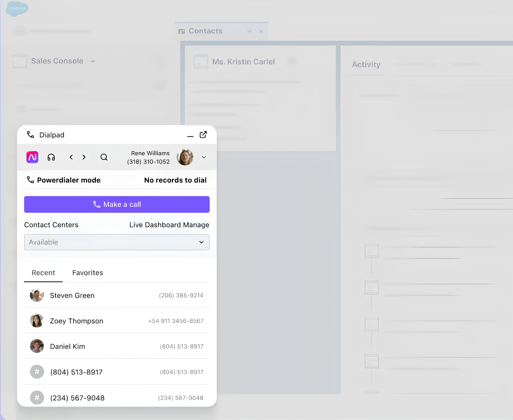Click phone number (206) 385-9214
Image resolution: width=513 pixels, height=420 pixels.
(181, 295)
